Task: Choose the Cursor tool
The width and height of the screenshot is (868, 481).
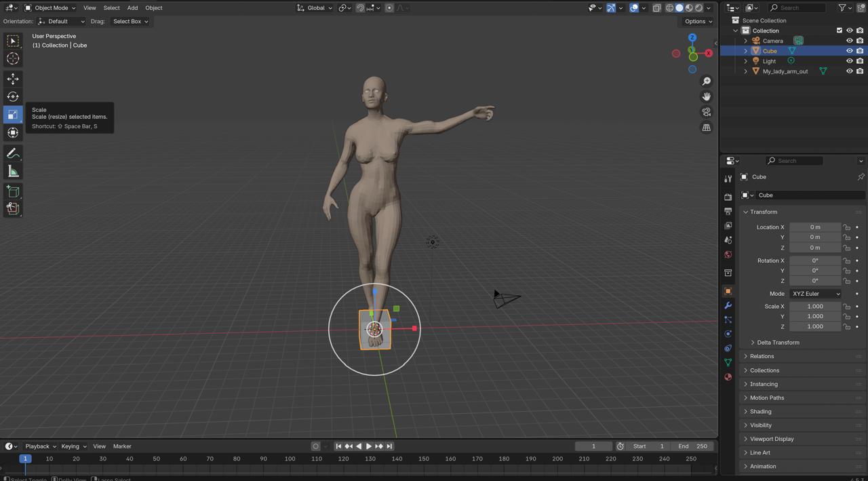Action: pos(13,58)
